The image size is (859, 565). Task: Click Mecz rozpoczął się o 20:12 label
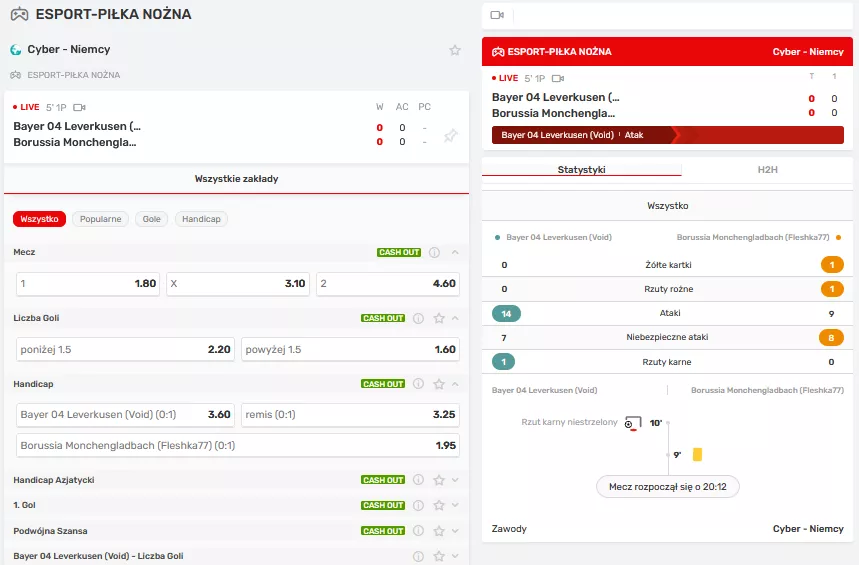668,487
